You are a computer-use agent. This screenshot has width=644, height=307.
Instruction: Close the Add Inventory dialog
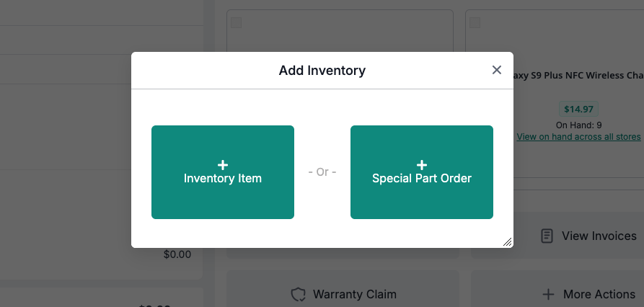click(x=496, y=70)
